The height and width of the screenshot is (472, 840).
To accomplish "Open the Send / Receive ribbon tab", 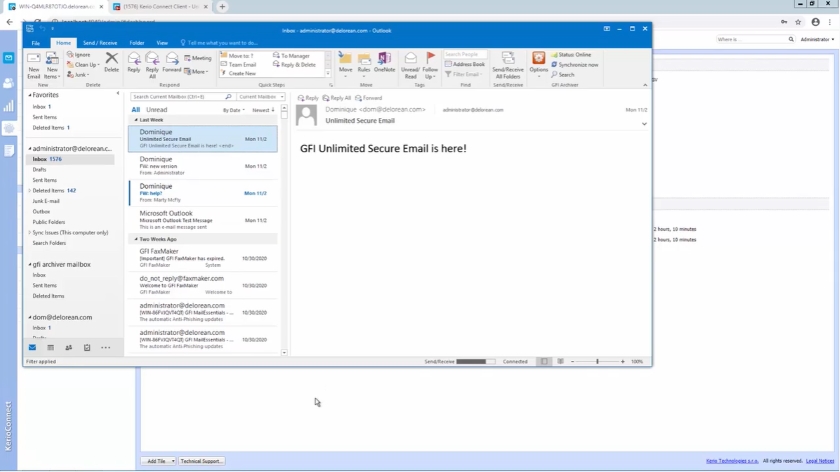I will pos(100,43).
